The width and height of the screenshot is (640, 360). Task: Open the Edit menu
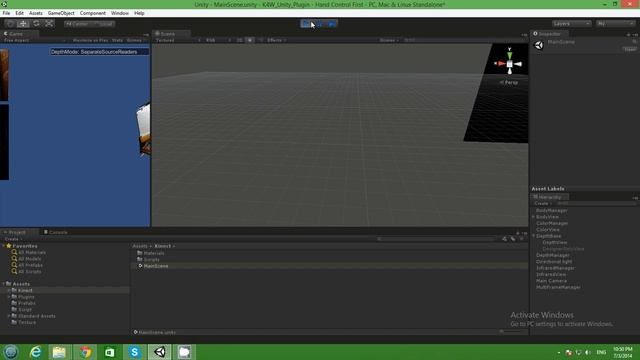click(19, 13)
